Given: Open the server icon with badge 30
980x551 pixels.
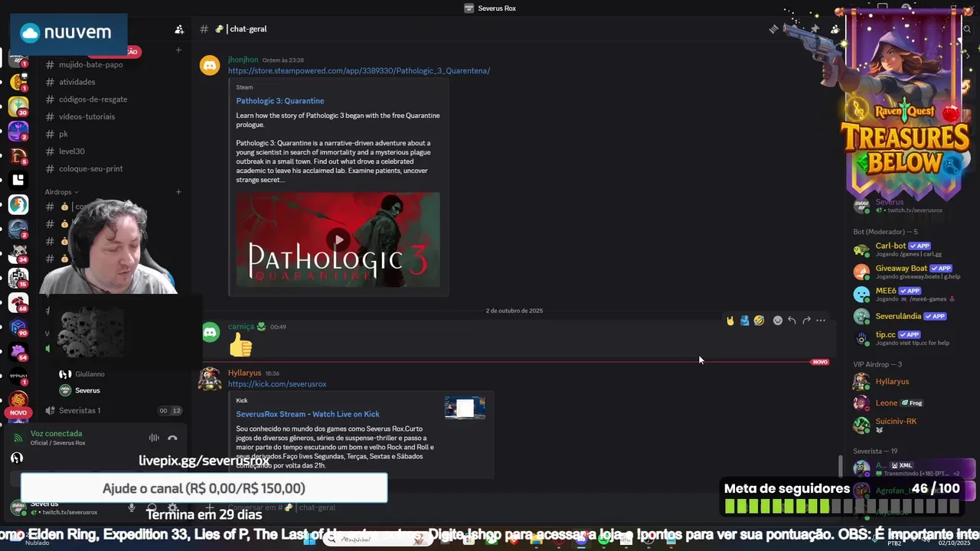Looking at the screenshot, I should click(18, 106).
